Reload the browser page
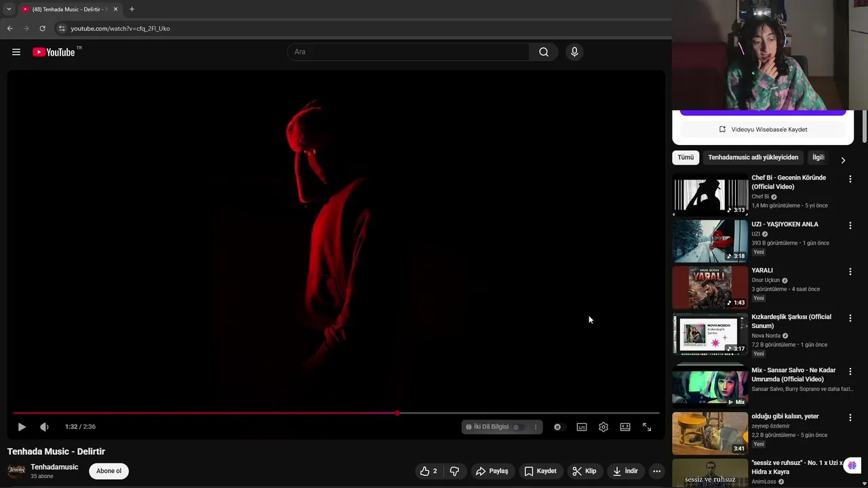The image size is (868, 488). click(x=42, y=28)
